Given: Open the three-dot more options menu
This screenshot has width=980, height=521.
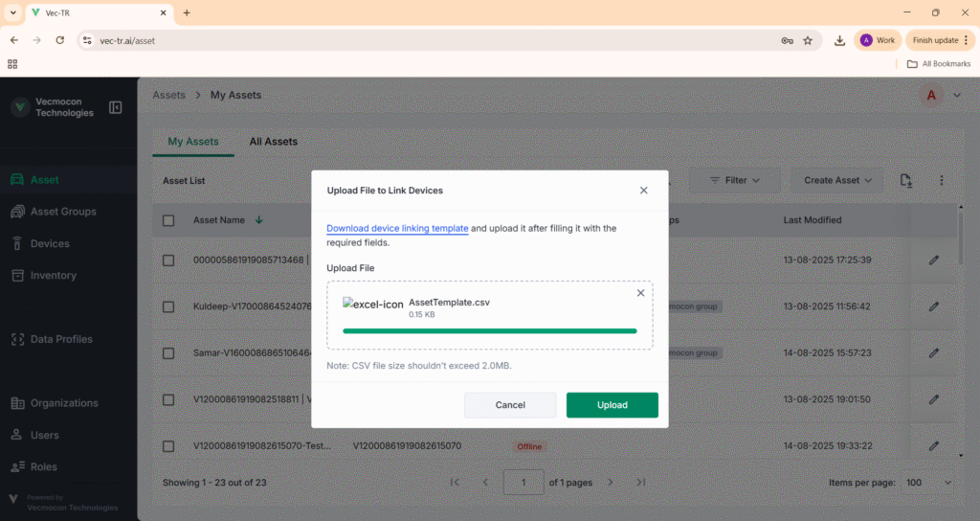Looking at the screenshot, I should pyautogui.click(x=942, y=180).
